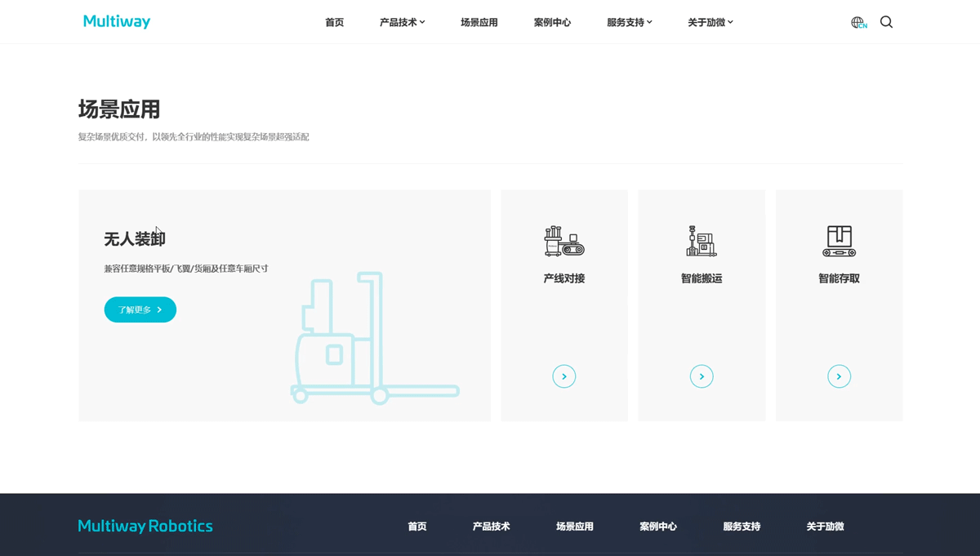Go to 首页 in top navigation
The image size is (980, 556).
[x=335, y=23]
